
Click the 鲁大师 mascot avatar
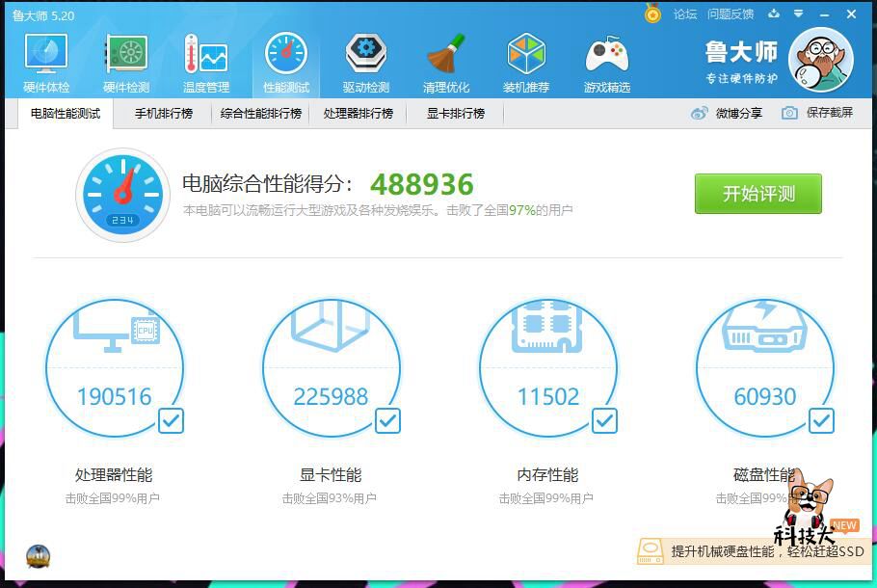[x=820, y=60]
